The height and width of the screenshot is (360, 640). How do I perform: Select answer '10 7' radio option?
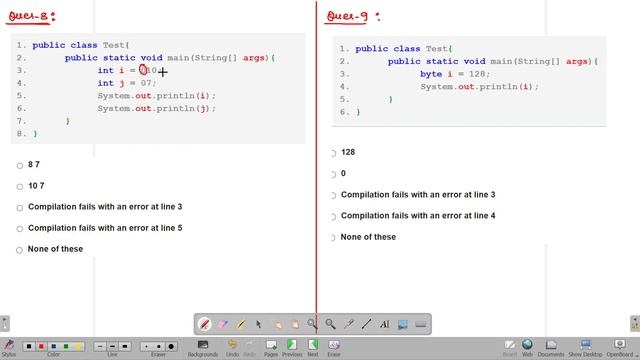pyautogui.click(x=19, y=187)
